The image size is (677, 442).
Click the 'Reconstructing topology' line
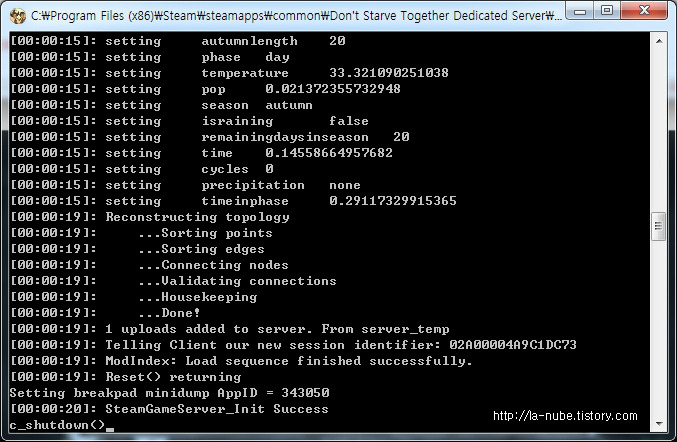tap(149, 217)
